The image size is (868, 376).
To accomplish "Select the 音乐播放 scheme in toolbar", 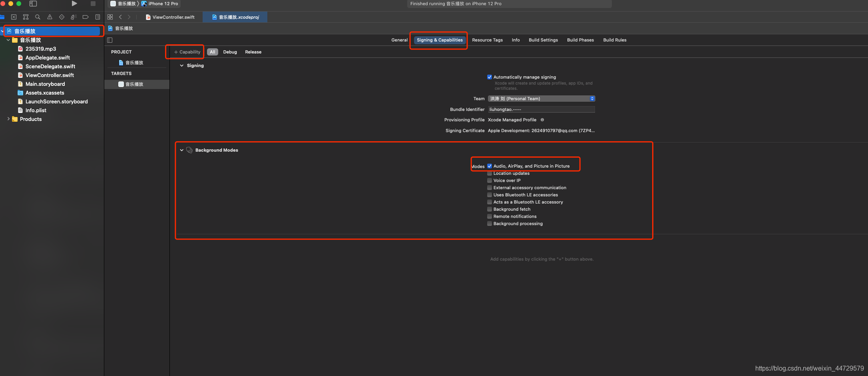I will click(x=123, y=4).
